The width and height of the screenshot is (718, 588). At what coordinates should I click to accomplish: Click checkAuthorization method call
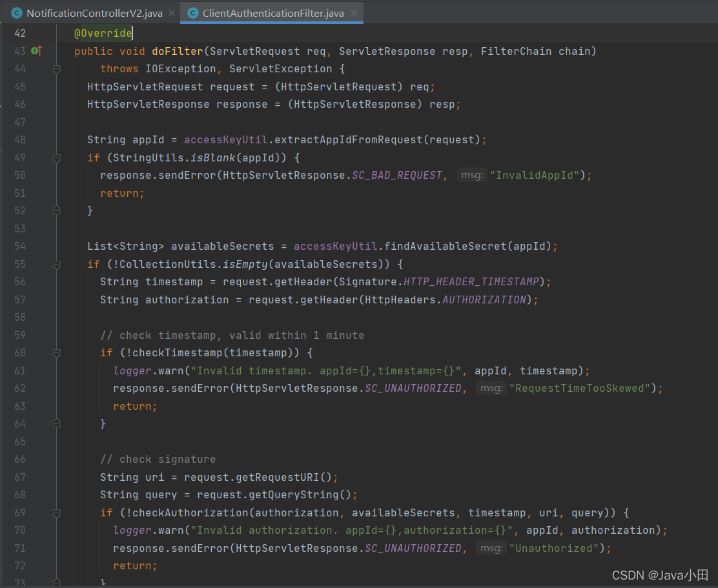click(187, 513)
